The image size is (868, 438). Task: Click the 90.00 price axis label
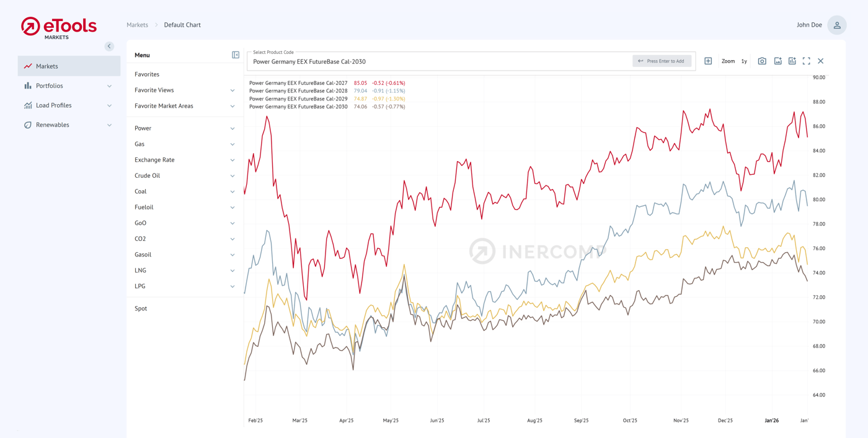819,77
